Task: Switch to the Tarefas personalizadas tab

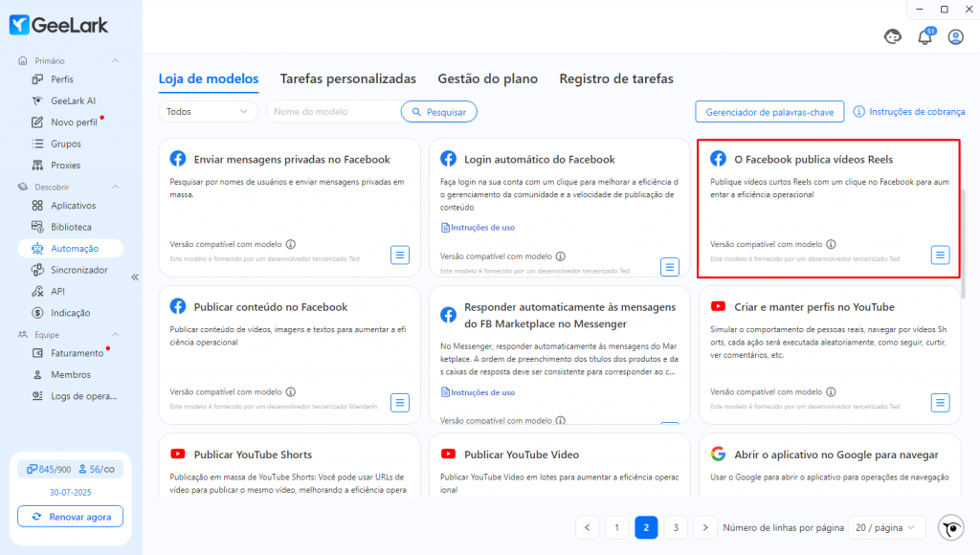Action: click(348, 78)
